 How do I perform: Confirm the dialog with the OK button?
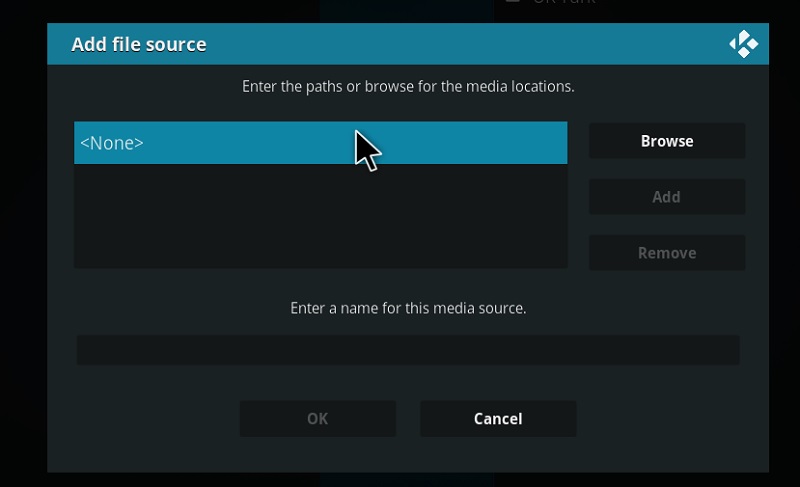click(x=318, y=419)
